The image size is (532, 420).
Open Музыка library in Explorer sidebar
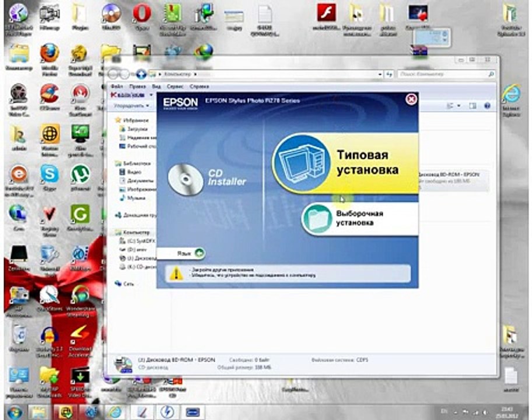click(x=136, y=198)
